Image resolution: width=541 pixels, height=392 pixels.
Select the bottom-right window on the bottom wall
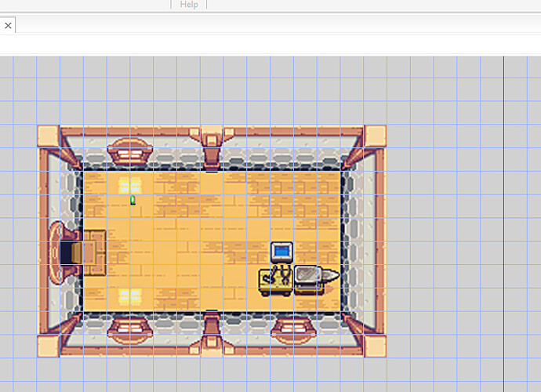coord(293,330)
